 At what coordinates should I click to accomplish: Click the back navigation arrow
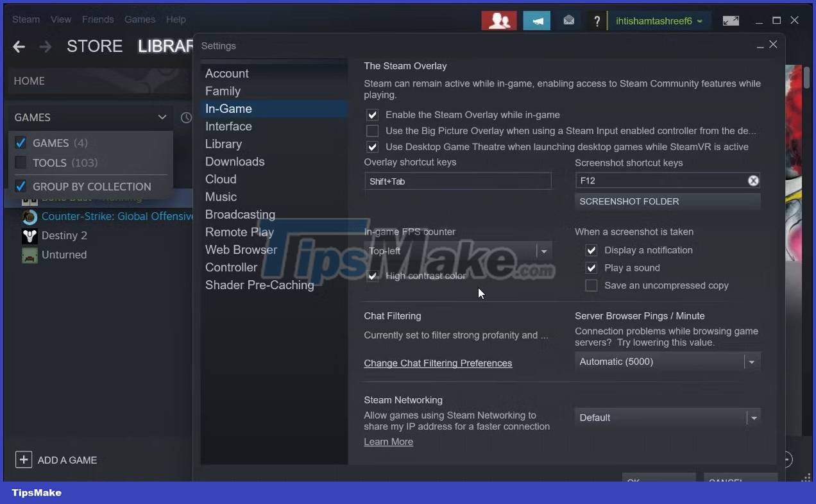19,46
